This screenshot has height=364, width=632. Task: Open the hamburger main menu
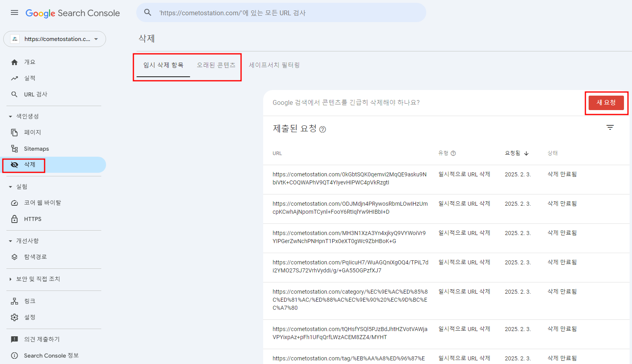tap(14, 13)
